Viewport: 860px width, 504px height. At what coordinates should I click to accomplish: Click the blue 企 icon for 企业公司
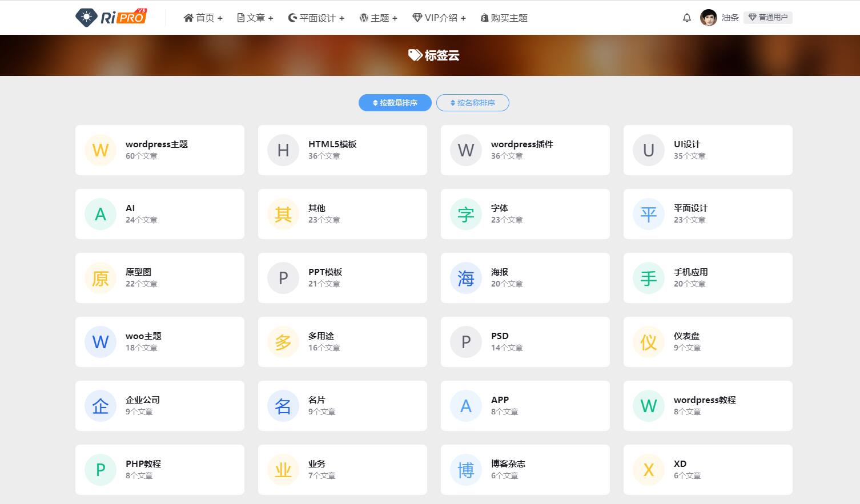pos(101,406)
